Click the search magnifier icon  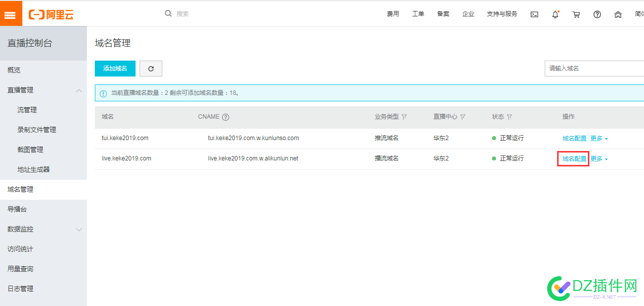tap(168, 13)
